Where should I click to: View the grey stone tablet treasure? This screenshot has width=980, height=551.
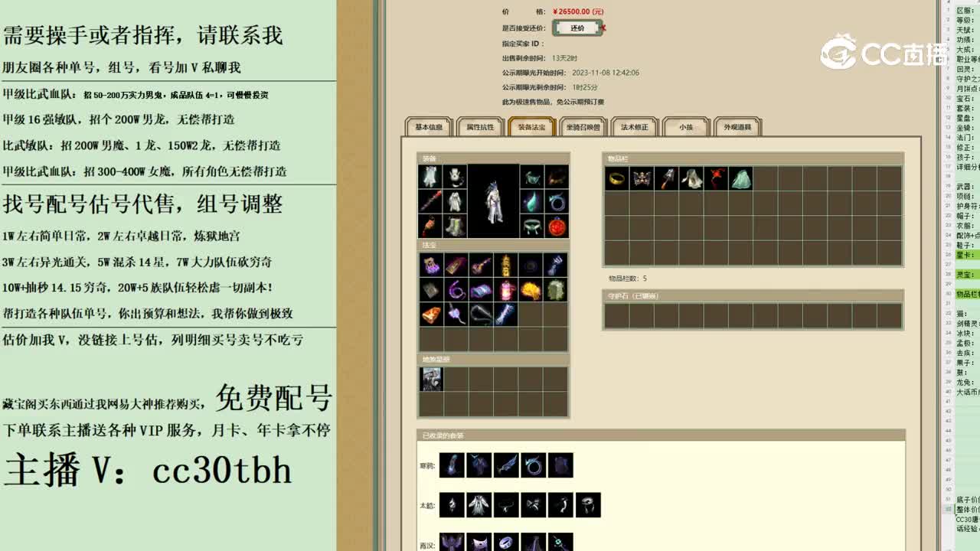pos(431,290)
